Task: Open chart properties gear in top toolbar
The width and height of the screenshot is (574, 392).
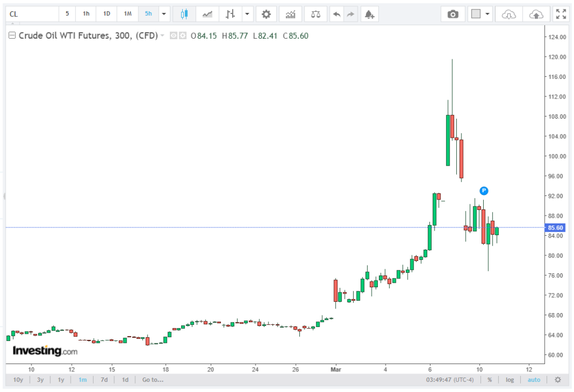Action: [x=266, y=13]
